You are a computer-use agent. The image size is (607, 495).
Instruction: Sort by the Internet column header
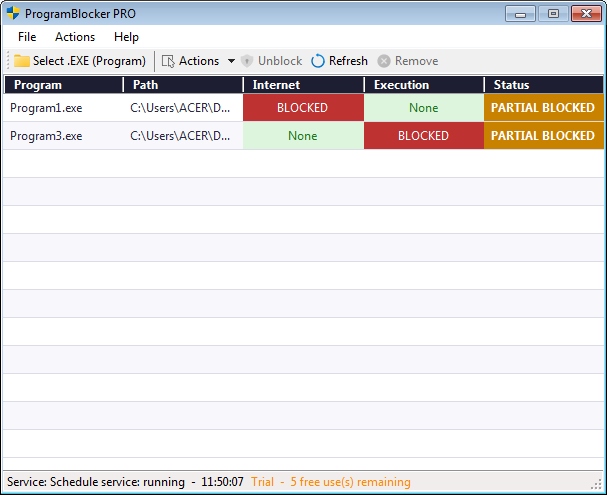[x=304, y=85]
